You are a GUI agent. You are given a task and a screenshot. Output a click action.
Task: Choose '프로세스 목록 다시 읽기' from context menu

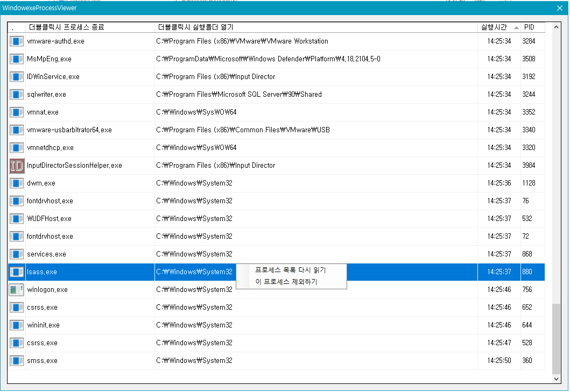click(x=291, y=270)
